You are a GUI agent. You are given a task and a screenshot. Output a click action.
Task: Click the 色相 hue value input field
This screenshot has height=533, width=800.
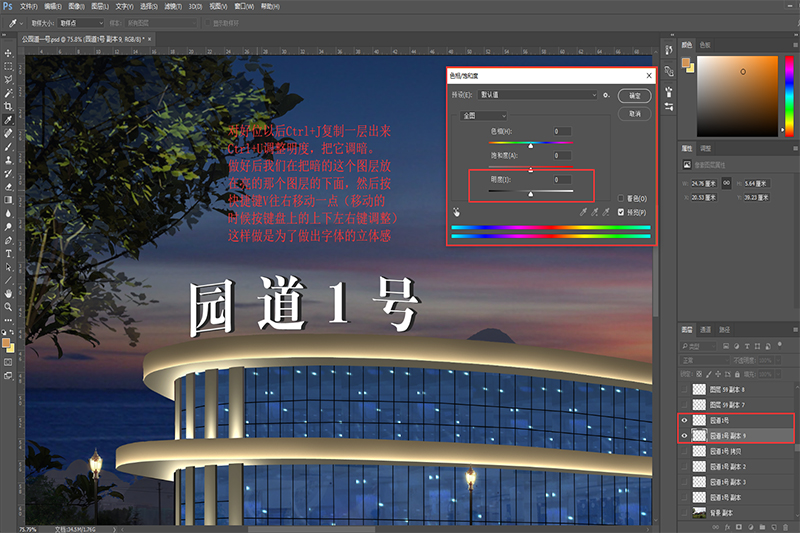coord(560,131)
